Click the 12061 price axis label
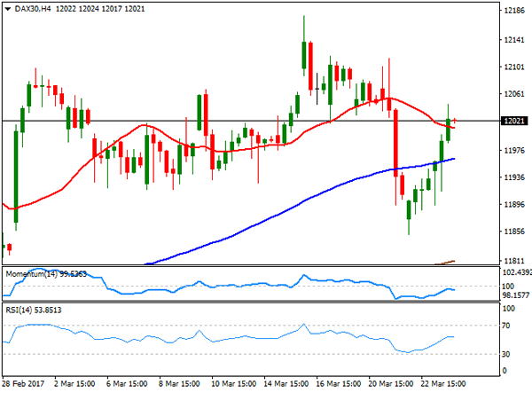The image size is (532, 393). tap(514, 94)
